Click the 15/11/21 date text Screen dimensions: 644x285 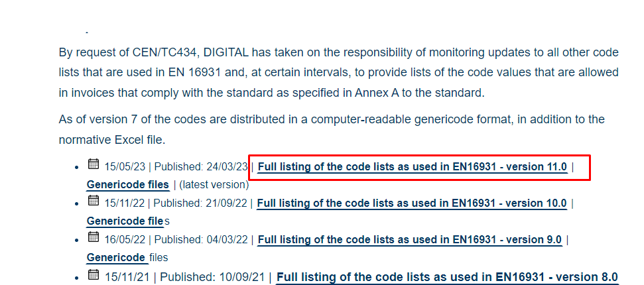pyautogui.click(x=127, y=276)
